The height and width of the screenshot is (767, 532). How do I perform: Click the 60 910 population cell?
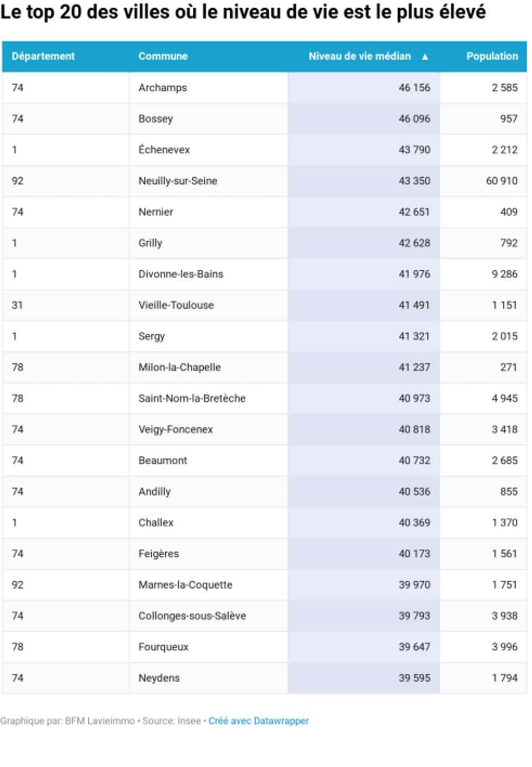click(x=501, y=181)
